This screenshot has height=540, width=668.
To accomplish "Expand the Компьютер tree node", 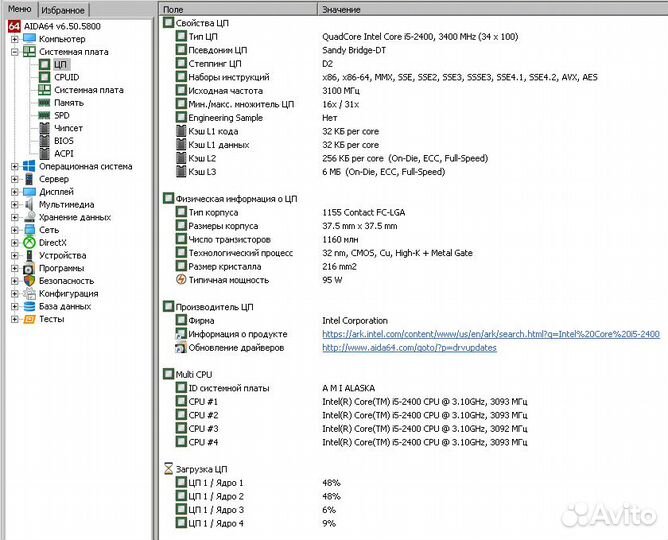I will coord(14,39).
